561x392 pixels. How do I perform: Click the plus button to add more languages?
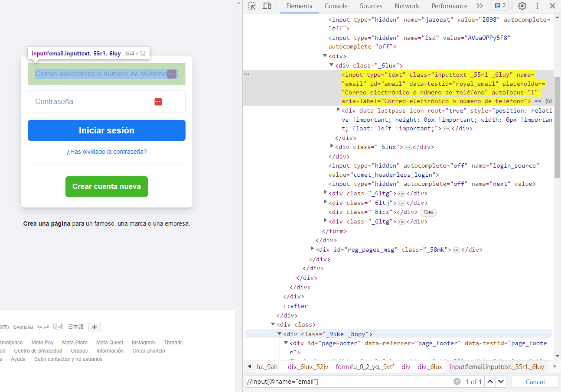tap(94, 327)
